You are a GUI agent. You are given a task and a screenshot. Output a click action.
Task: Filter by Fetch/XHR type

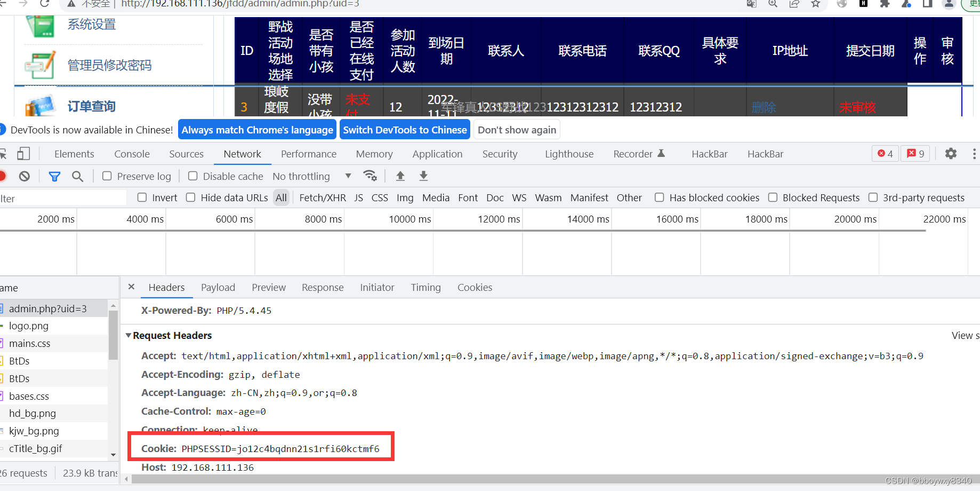[323, 197]
